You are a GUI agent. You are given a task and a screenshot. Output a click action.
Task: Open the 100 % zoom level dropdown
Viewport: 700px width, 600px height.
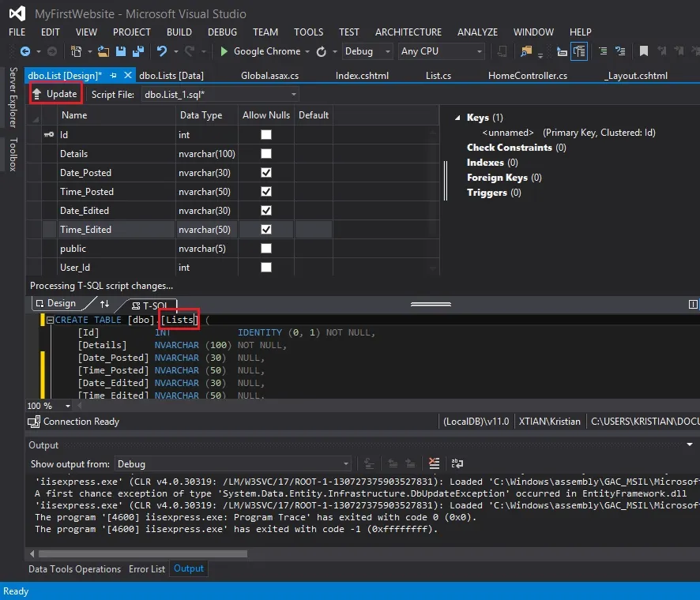pyautogui.click(x=68, y=406)
